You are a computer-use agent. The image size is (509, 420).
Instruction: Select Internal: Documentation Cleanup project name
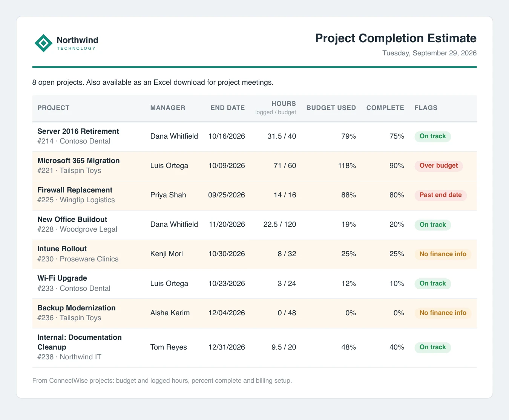(x=80, y=342)
